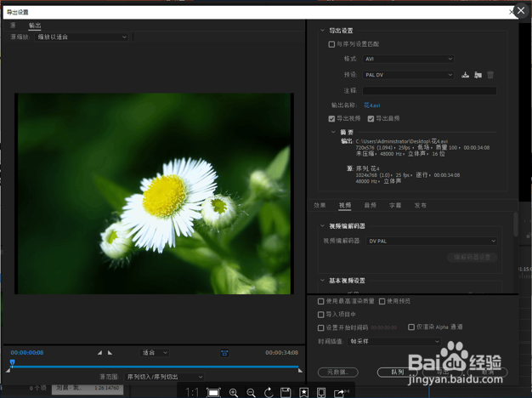Screen dimensions: 532x398
Task: Open the 源范围 序列切入/序列切出 dropdown
Action: [x=165, y=377]
